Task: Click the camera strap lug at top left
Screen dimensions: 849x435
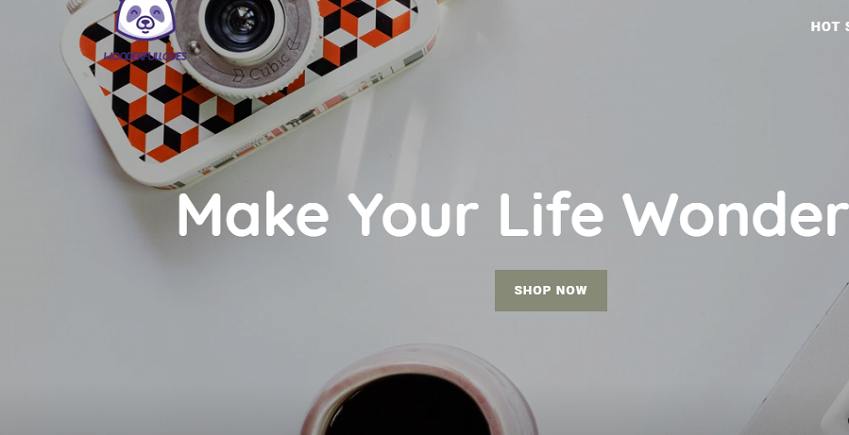Action: tap(76, 5)
